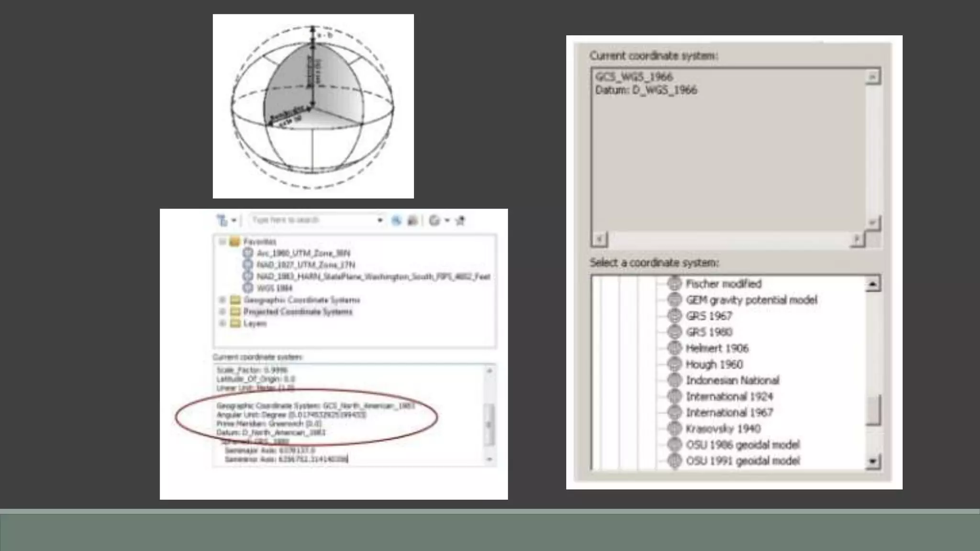Click the clear search icon beside the globe
Screen dimensions: 980x551
(x=412, y=220)
